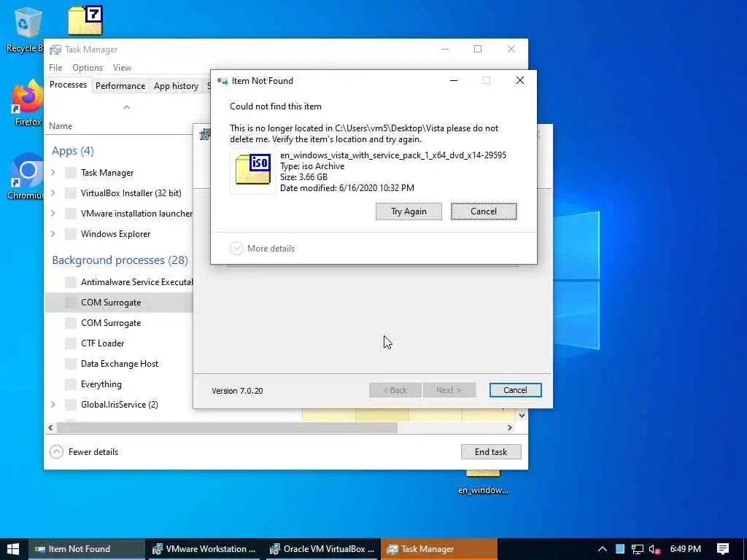Viewport: 747px width, 560px height.
Task: Expand the Windows Explorer row
Action: [53, 234]
